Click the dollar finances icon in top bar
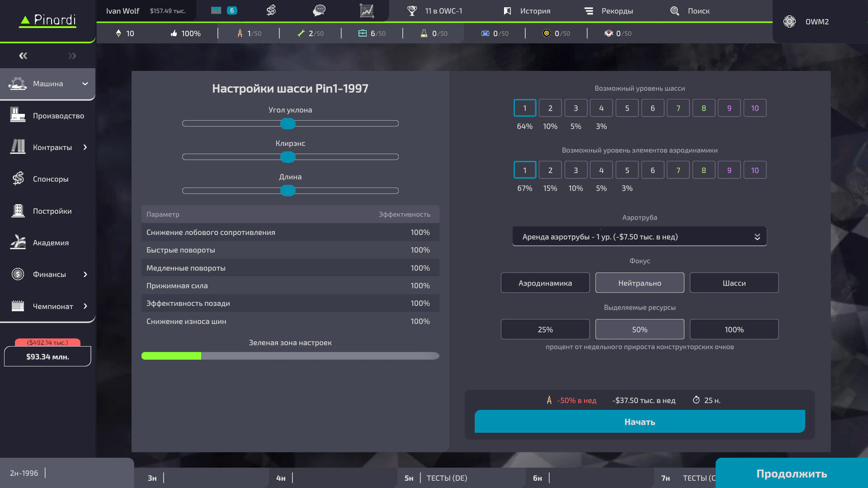This screenshot has height=488, width=868. click(271, 10)
